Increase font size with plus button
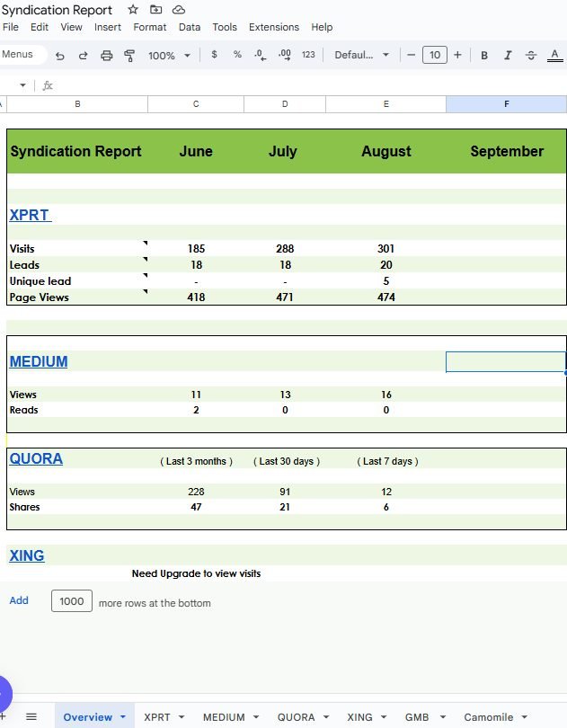Viewport: 567px width, 728px height. 457,55
